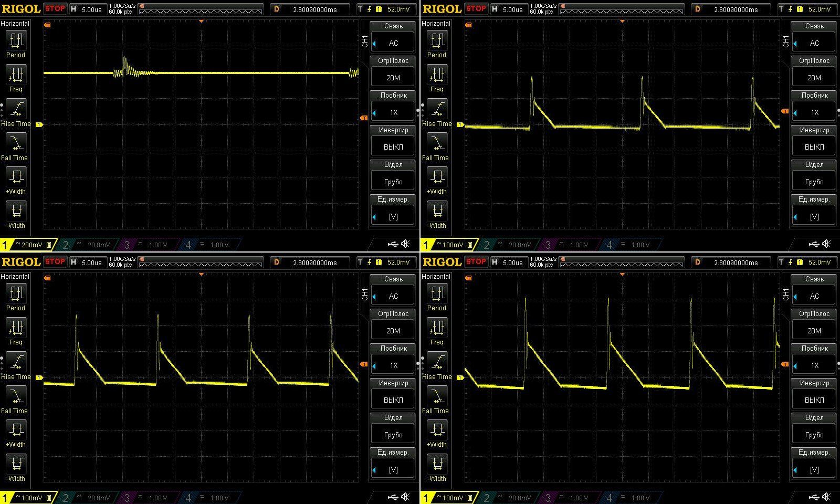Image resolution: width=840 pixels, height=504 pixels.
Task: Click the +Width measurement icon in top-left scope
Action: click(16, 177)
